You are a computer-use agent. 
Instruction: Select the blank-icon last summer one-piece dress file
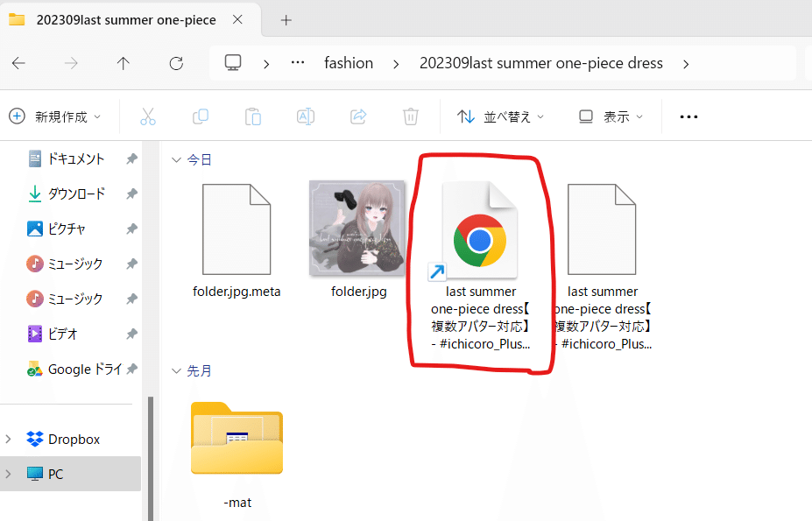[x=603, y=265]
